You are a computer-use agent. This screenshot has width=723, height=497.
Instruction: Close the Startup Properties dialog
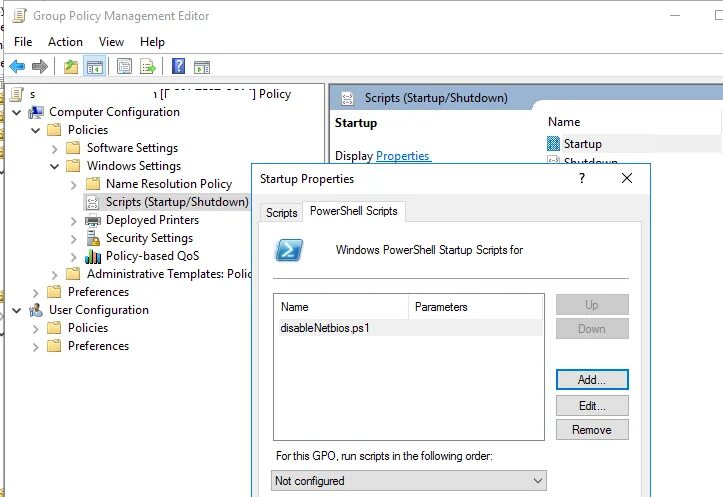(627, 178)
